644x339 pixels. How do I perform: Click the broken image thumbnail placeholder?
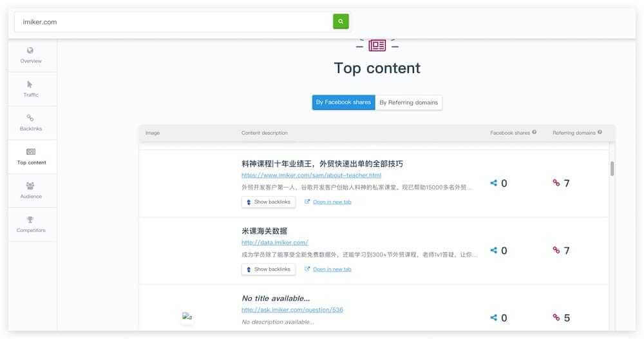[187, 316]
